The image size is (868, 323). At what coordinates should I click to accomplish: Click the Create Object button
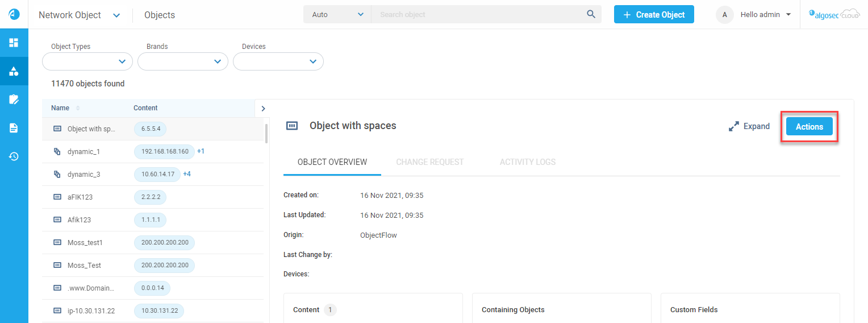click(653, 15)
